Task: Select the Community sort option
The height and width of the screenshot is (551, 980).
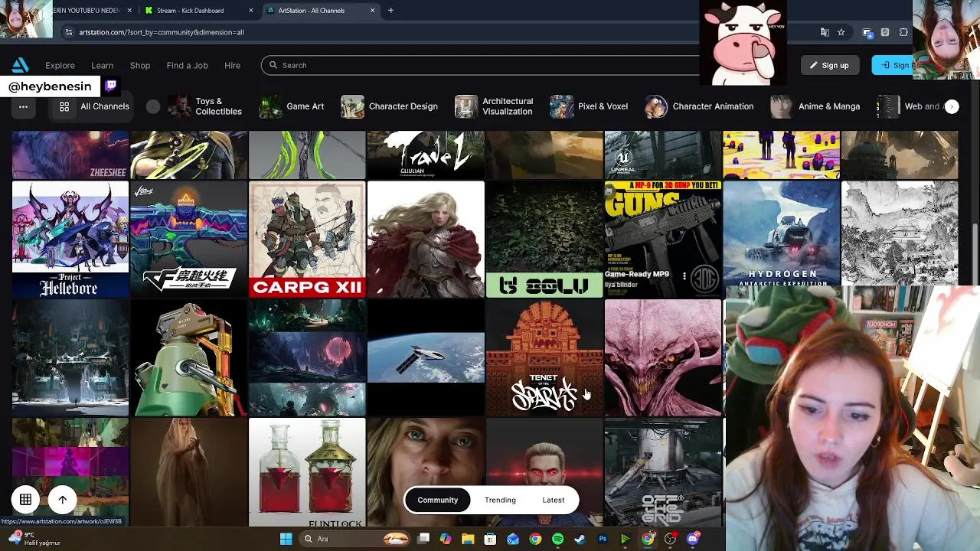Action: click(x=437, y=500)
